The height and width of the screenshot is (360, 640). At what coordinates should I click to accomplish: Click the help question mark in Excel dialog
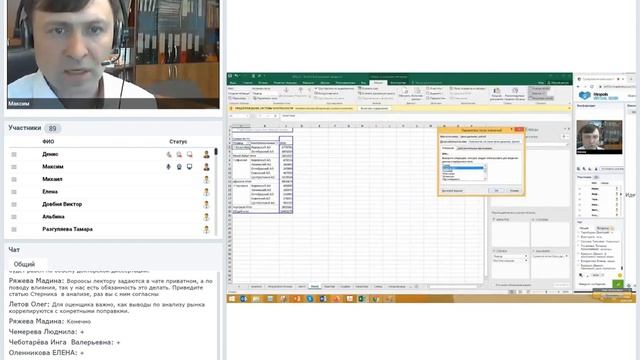coord(511,130)
